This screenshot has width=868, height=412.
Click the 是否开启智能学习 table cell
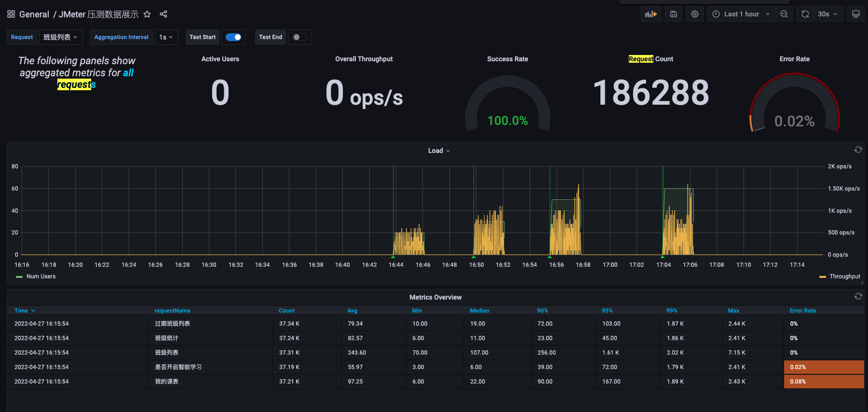point(211,367)
